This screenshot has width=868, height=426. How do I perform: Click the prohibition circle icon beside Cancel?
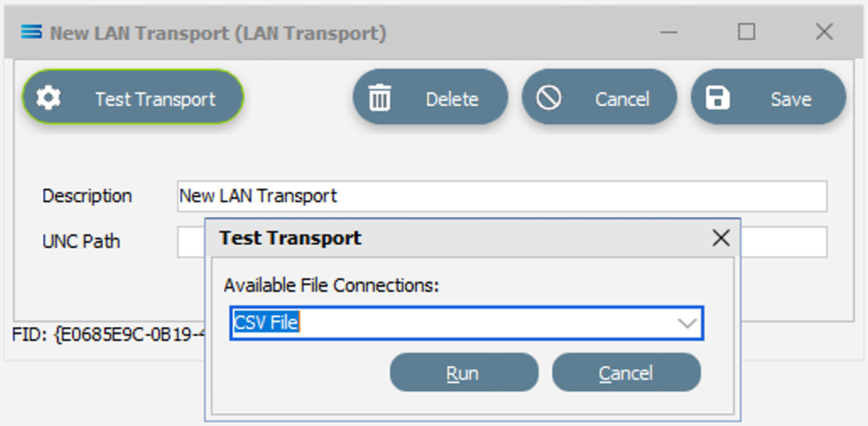549,98
